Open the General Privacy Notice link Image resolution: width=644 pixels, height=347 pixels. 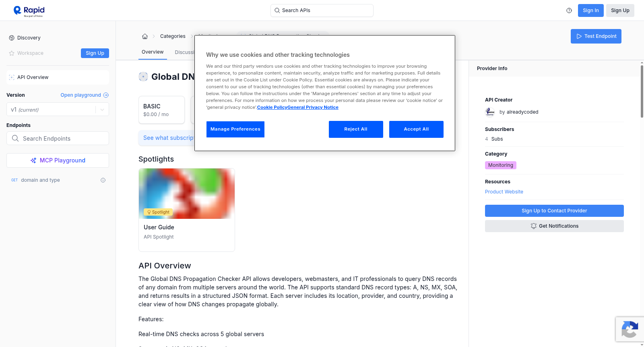(313, 107)
